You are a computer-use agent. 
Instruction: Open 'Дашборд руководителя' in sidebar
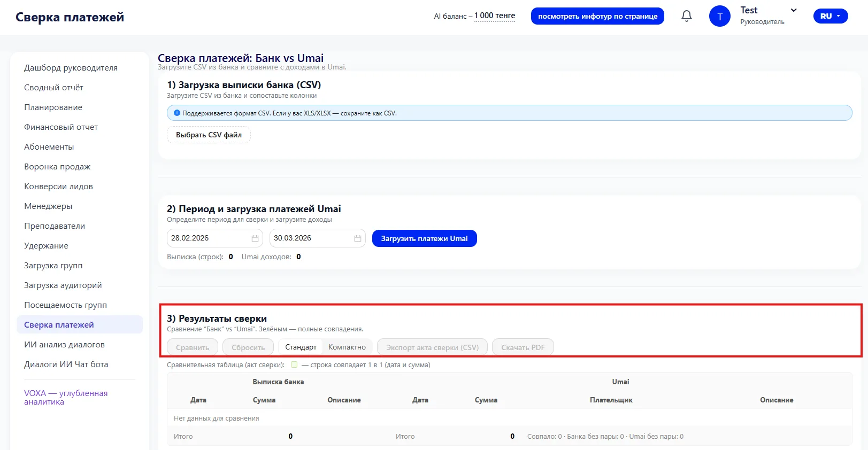tap(71, 68)
